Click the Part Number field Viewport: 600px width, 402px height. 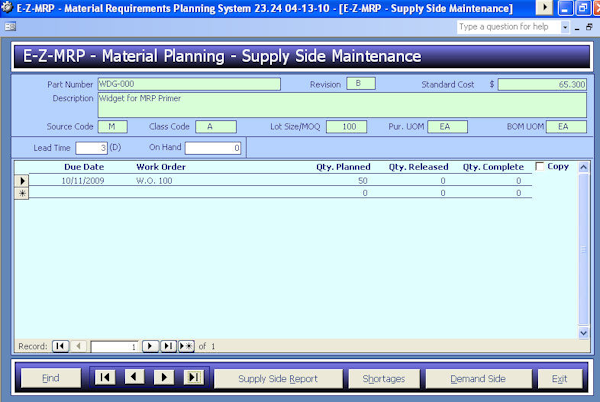click(189, 84)
